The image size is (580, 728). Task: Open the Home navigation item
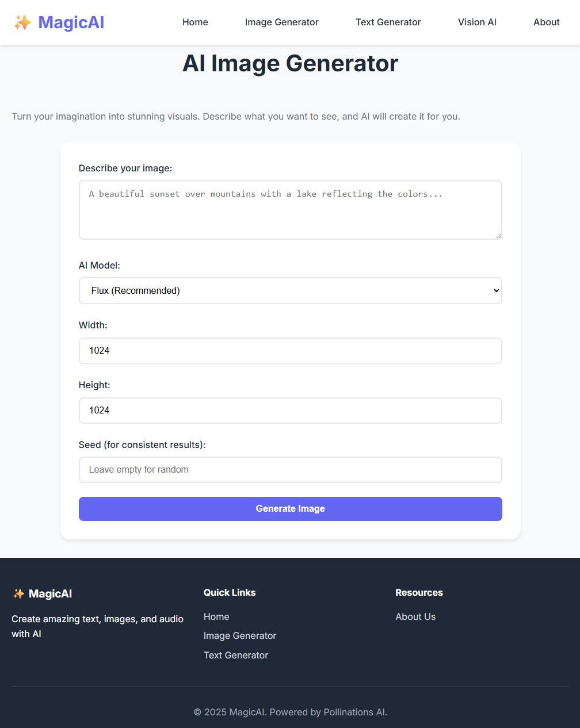tap(195, 22)
